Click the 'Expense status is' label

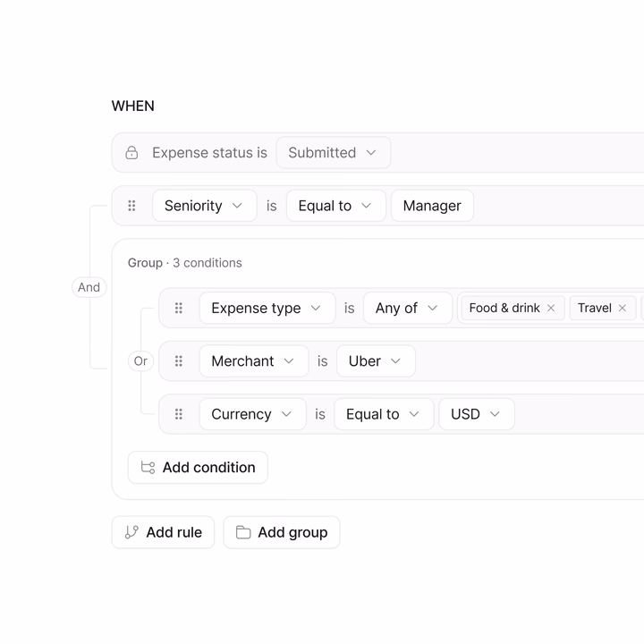(x=209, y=152)
